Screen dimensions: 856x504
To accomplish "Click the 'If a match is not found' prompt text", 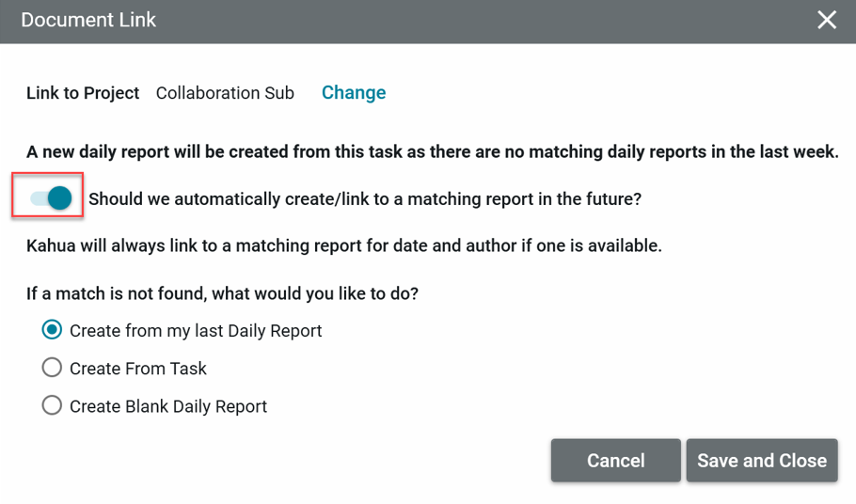I will [x=222, y=293].
